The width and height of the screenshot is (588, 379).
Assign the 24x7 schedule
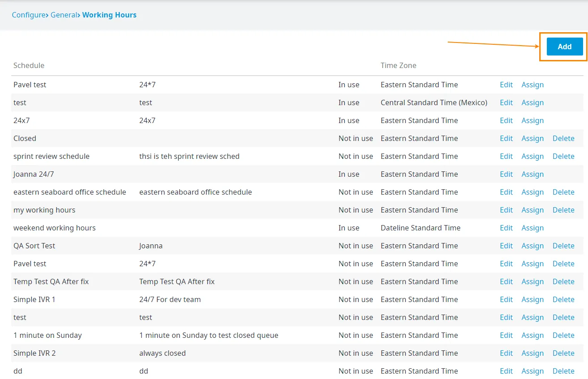click(533, 120)
